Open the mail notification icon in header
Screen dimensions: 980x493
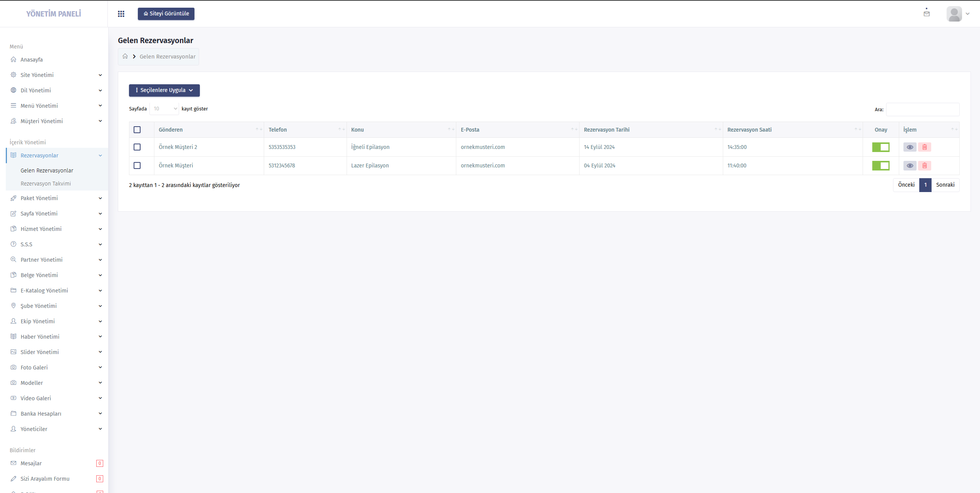[926, 13]
